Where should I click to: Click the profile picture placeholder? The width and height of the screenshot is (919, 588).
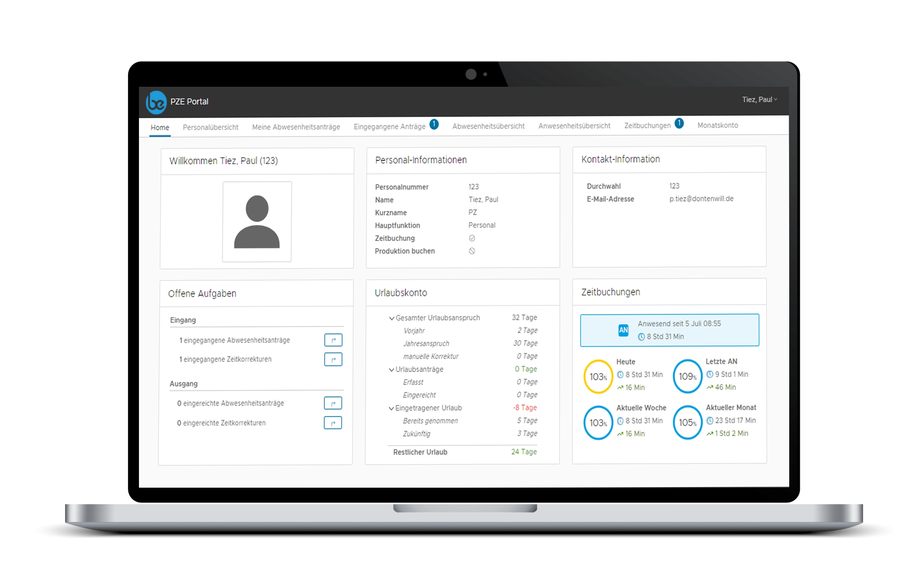tap(257, 222)
